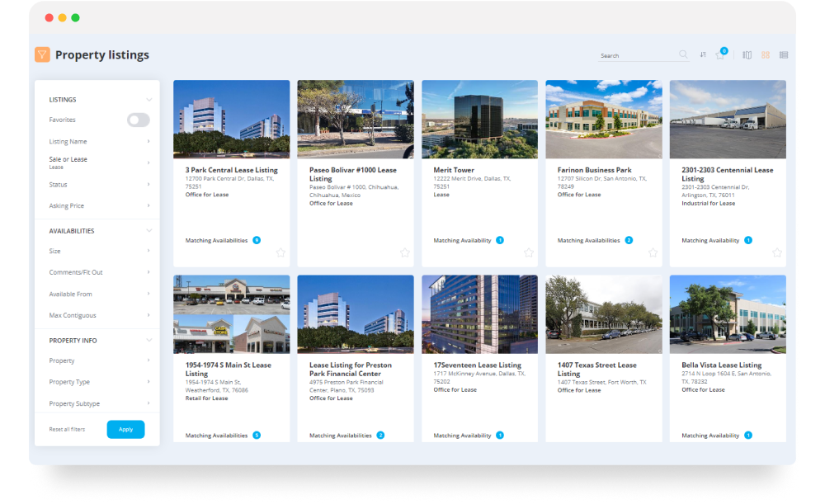
Task: Open Farinon Business Park listing title
Action: 595,170
